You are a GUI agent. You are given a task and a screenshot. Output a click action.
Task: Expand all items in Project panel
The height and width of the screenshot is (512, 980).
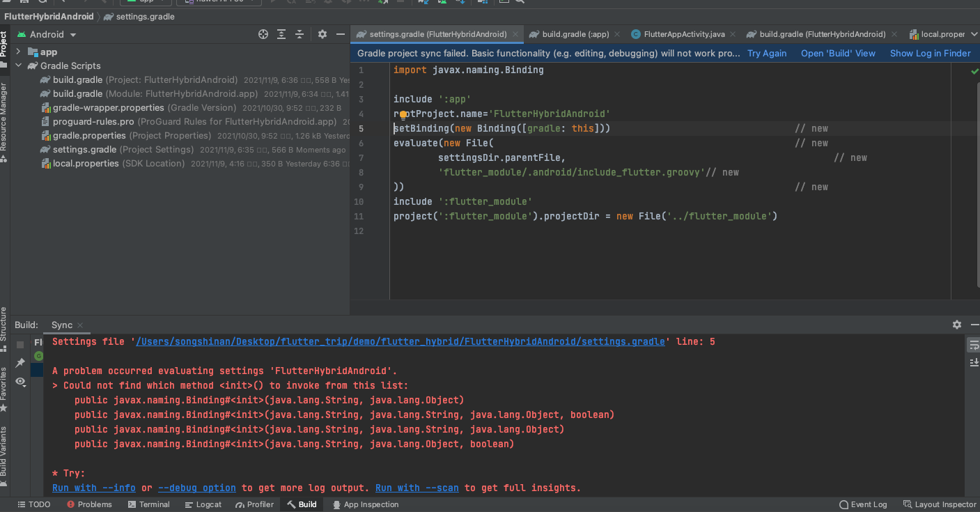pos(281,34)
